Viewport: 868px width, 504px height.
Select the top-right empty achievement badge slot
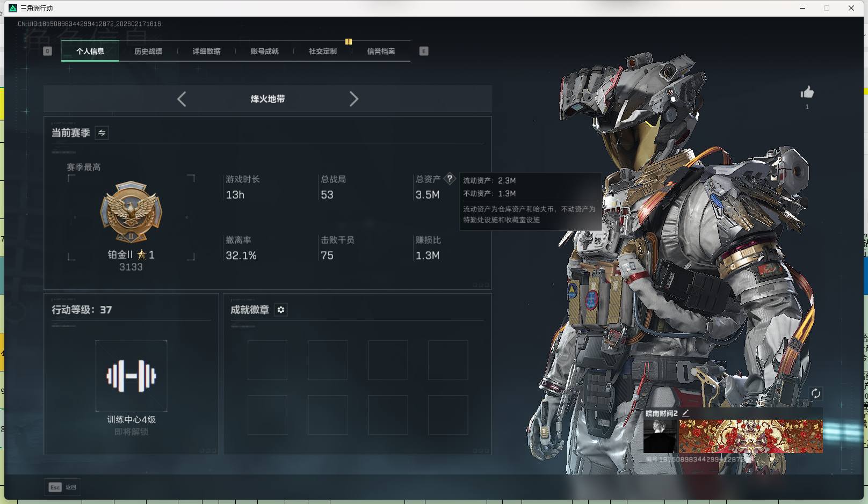(448, 360)
